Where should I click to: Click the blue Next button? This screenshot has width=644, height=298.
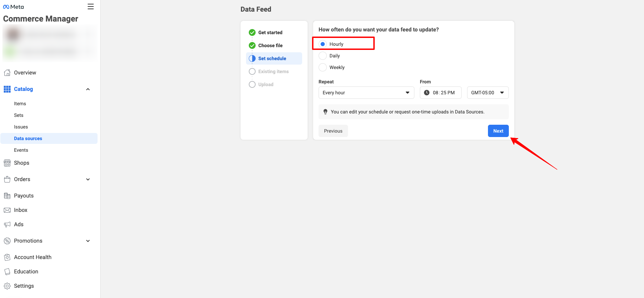click(x=498, y=131)
